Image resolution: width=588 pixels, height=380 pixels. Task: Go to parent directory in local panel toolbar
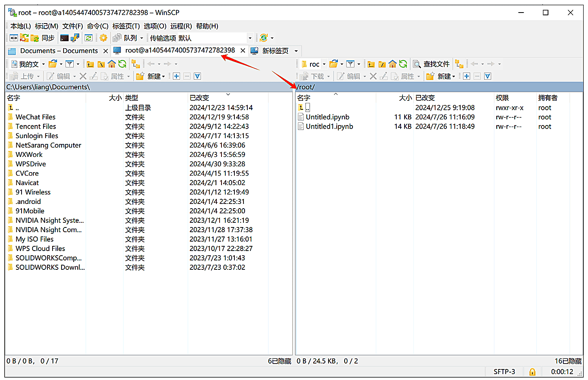91,64
